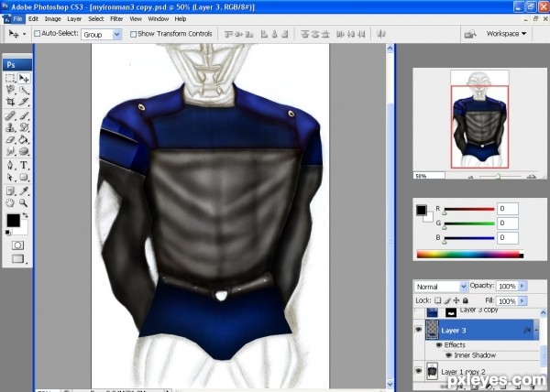Select the Zoom tool
550x392 pixels.
tap(24, 202)
